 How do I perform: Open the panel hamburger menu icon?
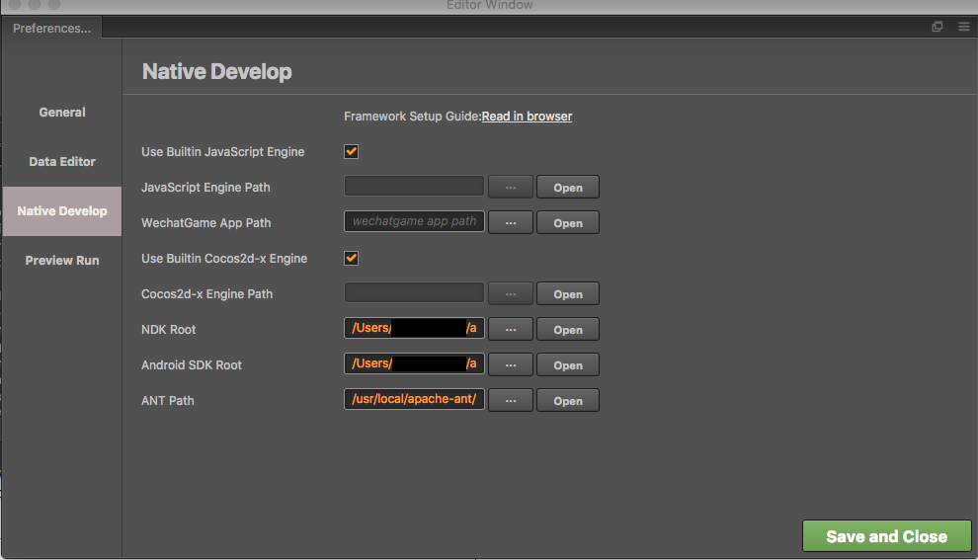pos(963,28)
